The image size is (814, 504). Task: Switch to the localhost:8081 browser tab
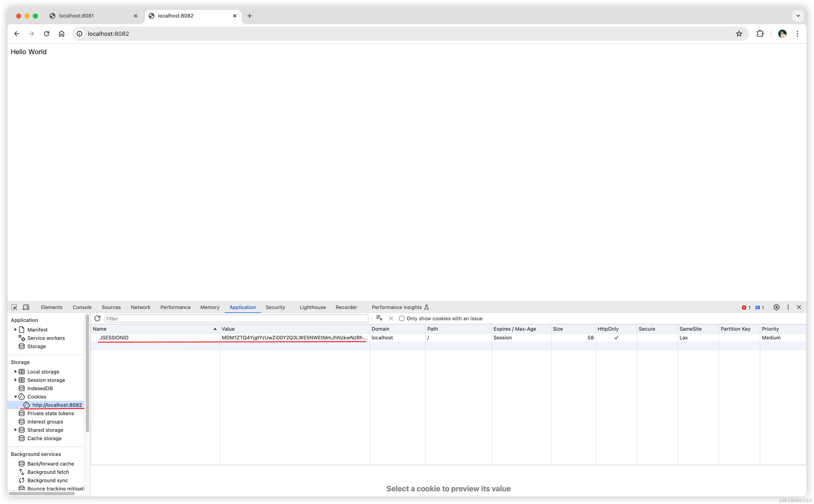[x=76, y=16]
